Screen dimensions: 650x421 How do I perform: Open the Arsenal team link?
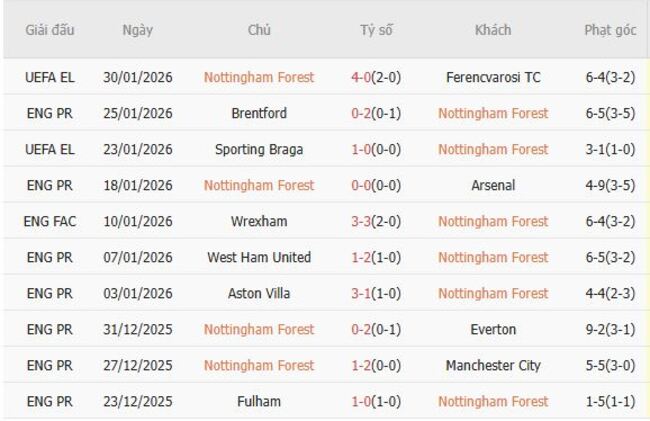coord(493,185)
